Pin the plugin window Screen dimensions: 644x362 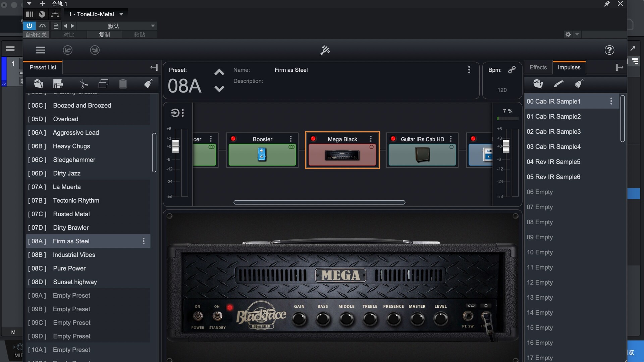[x=607, y=4]
